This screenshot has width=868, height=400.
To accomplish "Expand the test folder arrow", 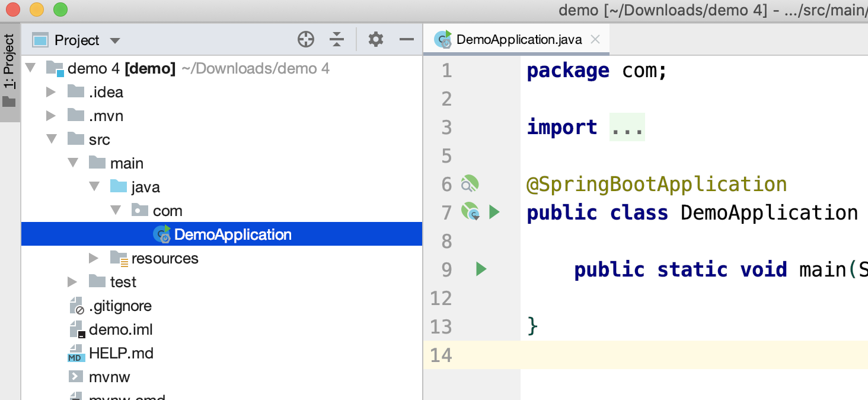I will 72,282.
